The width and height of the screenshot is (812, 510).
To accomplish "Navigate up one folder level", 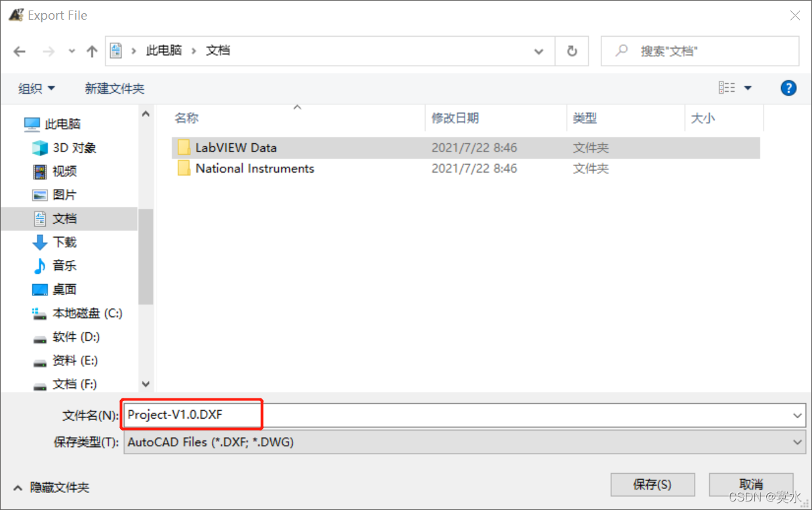I will click(x=92, y=51).
